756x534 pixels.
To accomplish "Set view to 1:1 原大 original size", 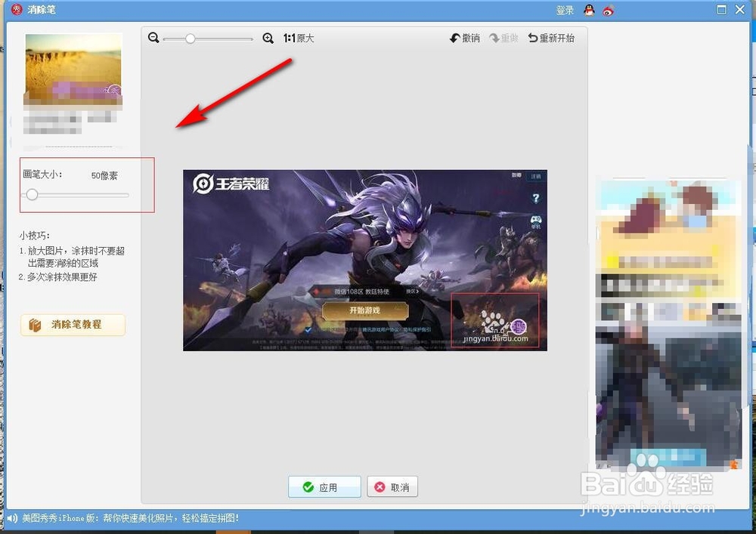I will 299,38.
